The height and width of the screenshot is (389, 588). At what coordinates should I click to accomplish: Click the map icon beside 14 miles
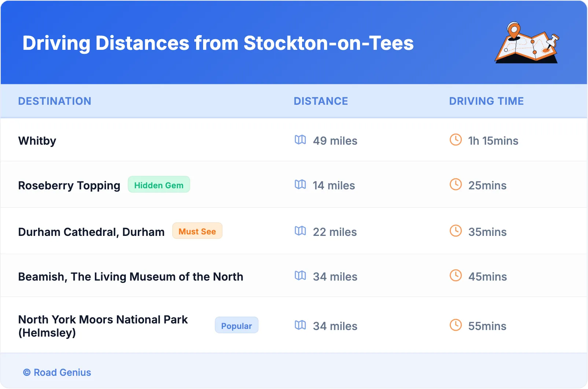(300, 185)
